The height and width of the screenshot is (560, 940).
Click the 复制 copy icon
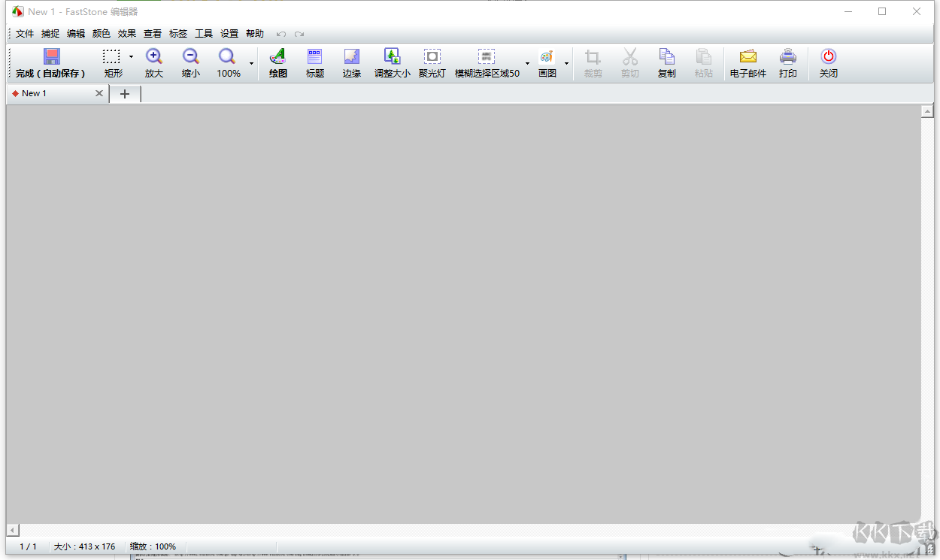tap(666, 57)
